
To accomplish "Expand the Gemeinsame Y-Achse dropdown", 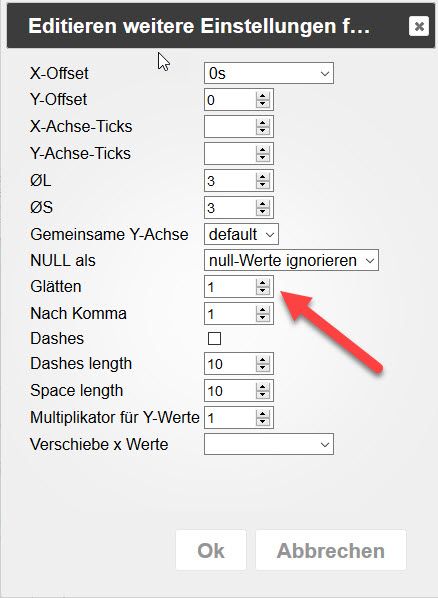I will coord(241,234).
